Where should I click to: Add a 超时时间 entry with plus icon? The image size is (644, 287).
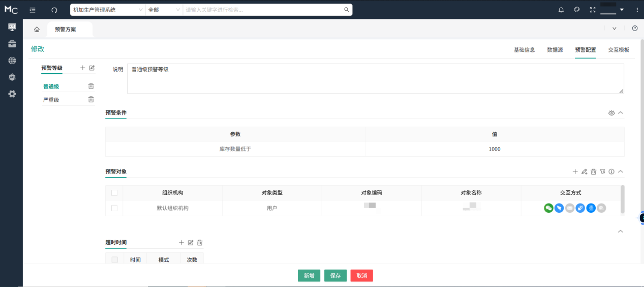[x=181, y=243]
